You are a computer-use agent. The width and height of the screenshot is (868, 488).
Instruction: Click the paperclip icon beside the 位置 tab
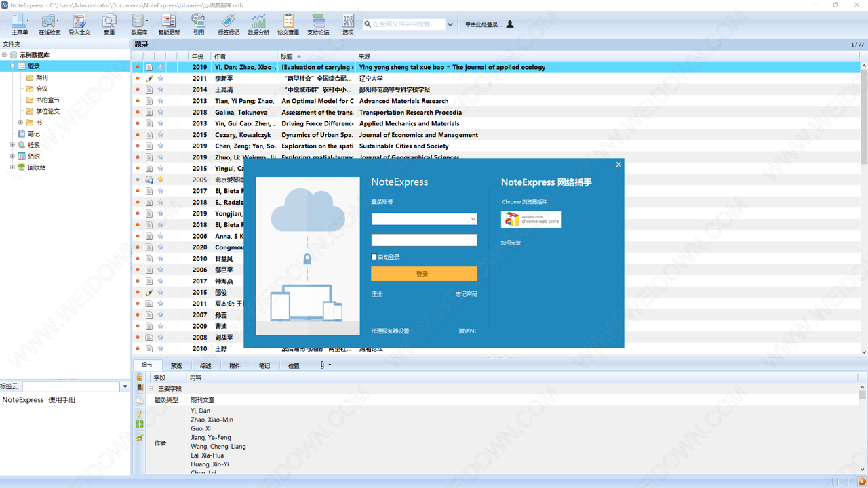pos(322,365)
